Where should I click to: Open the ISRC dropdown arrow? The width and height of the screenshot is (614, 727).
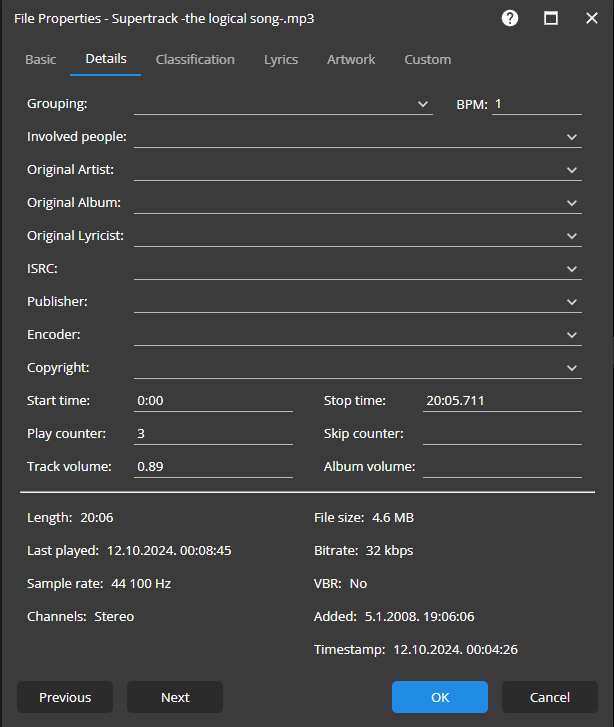coord(572,269)
